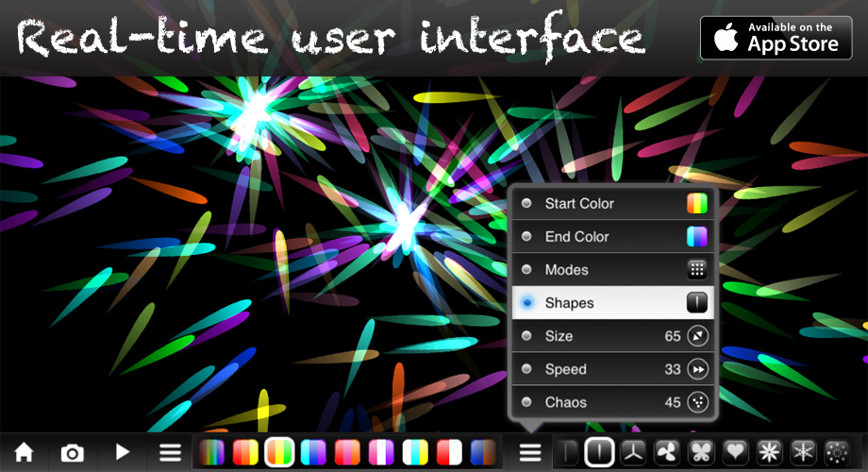Viewport: 868px width, 472px height.
Task: Select the Size setting row
Action: 613,336
